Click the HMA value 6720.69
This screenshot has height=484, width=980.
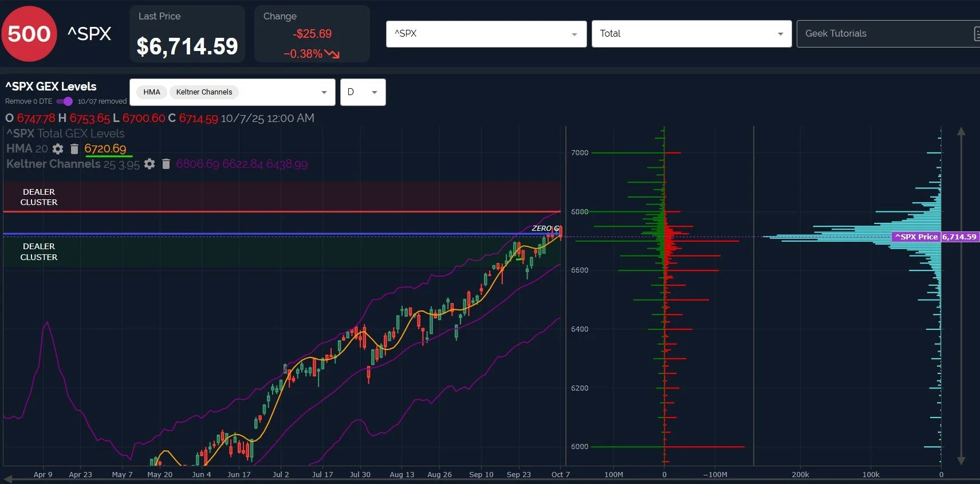[105, 149]
